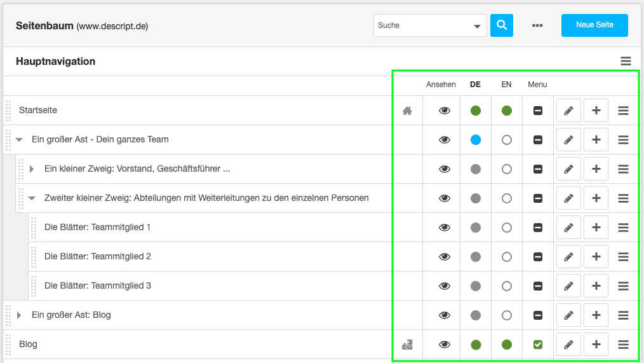Add page under 'Ein kleiner Zweig' row
The height and width of the screenshot is (363, 644).
click(x=596, y=169)
